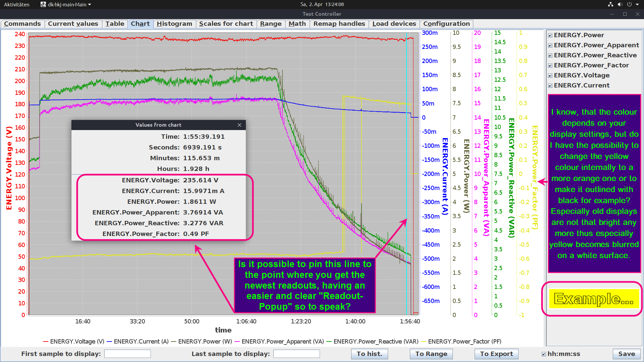Disable the ENERGY.Voltage curve checkbox

coord(550,75)
